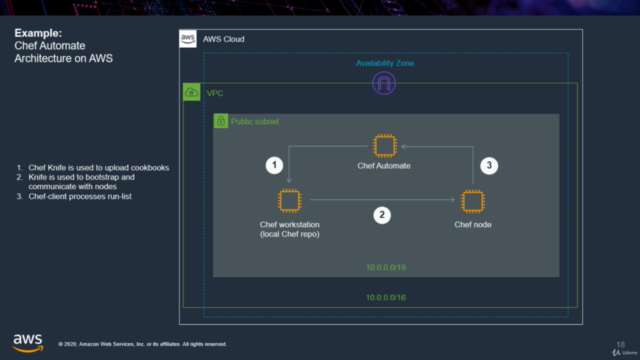Image resolution: width=640 pixels, height=360 pixels.
Task: Click the 'Availability Zone' label
Action: [x=385, y=63]
